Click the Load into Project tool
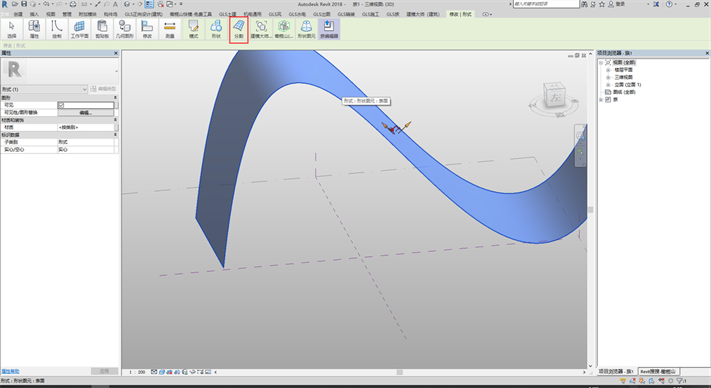Viewport: 711px width, 388px height. (329, 29)
